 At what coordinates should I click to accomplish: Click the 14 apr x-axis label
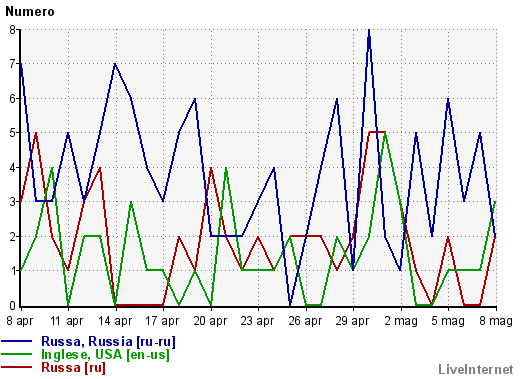point(115,321)
